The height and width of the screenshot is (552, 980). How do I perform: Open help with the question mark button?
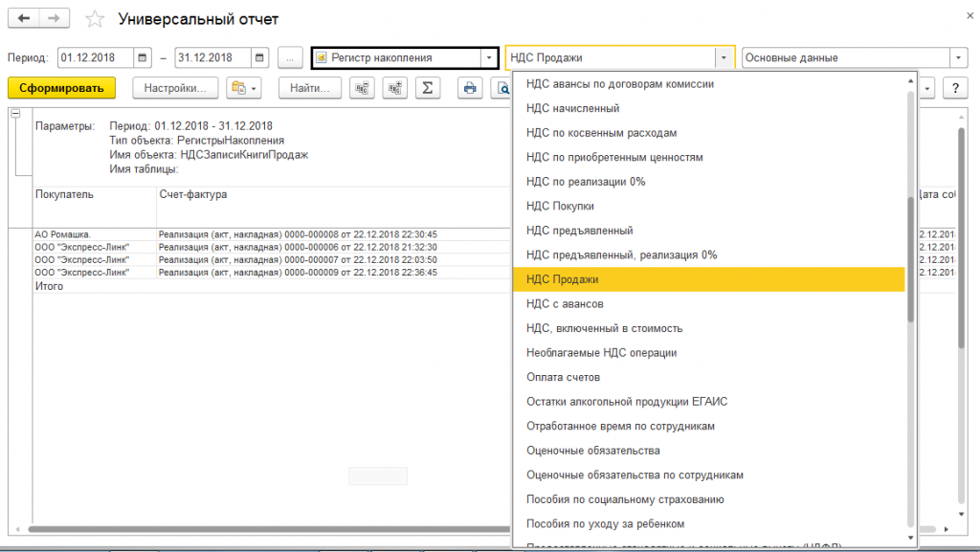[x=953, y=89]
